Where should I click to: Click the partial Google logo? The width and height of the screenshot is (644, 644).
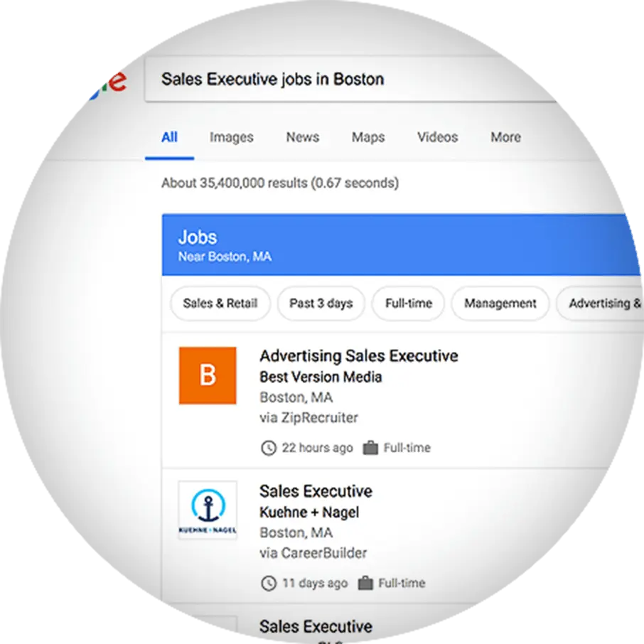(107, 84)
